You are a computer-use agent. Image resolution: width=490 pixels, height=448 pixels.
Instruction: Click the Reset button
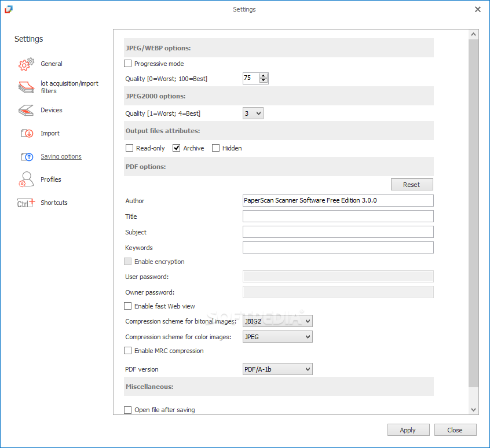tap(412, 185)
